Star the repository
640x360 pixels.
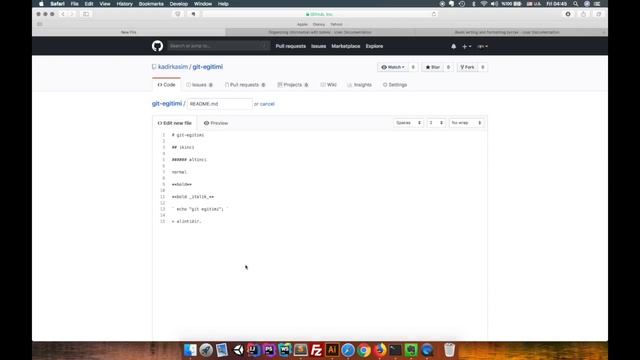click(433, 67)
